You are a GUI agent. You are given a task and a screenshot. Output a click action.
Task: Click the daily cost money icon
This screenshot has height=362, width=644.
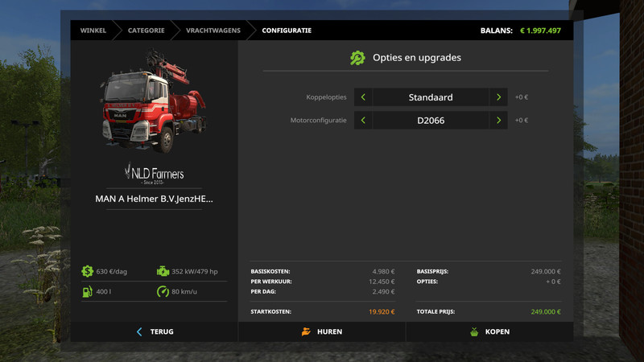click(87, 271)
